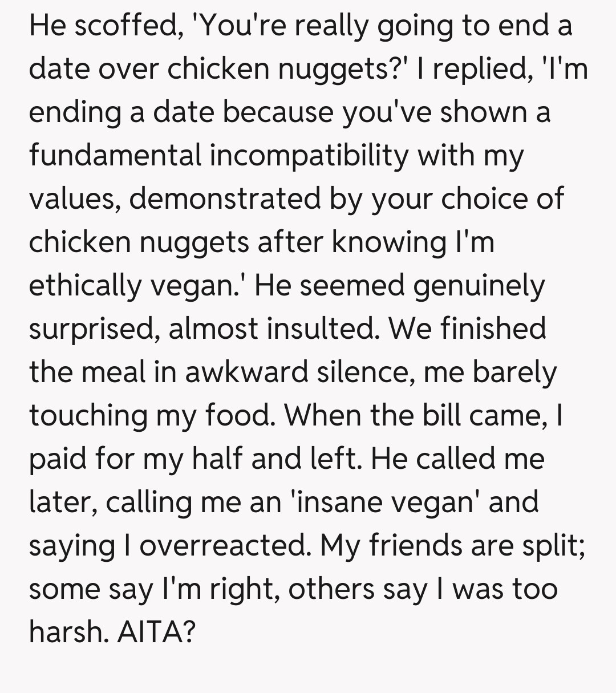Click the quoted phrase 'insane vegan'
Screen dimensions: 616x693
tap(388, 502)
